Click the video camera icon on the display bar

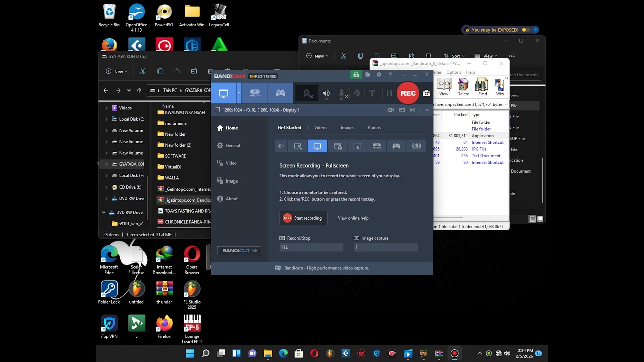pyautogui.click(x=391, y=110)
